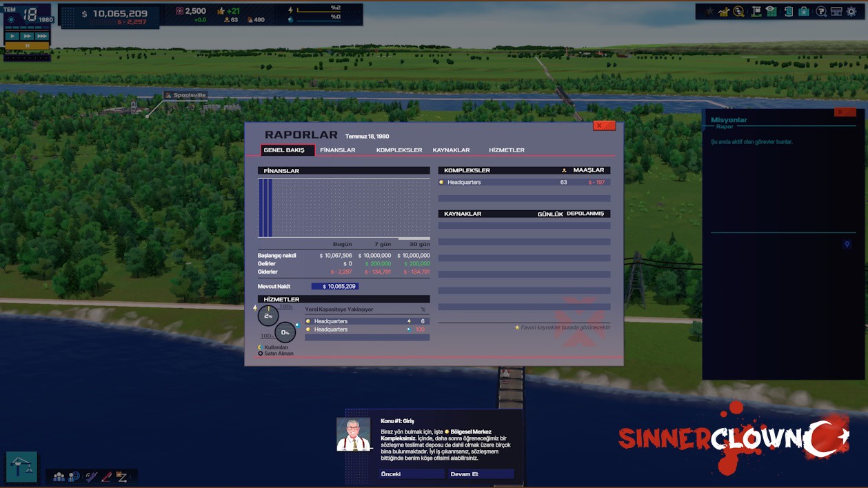The width and height of the screenshot is (868, 488).
Task: Open the help question mark icon
Action: pos(820,12)
